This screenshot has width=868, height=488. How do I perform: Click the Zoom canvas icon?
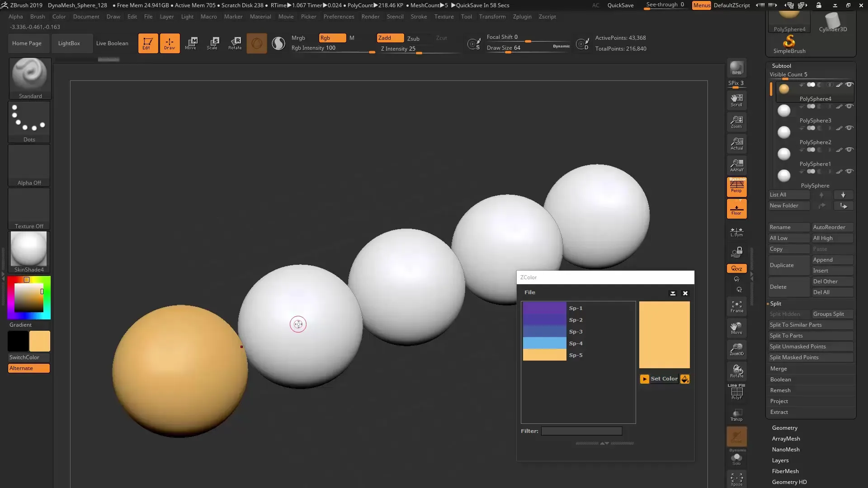click(x=736, y=122)
